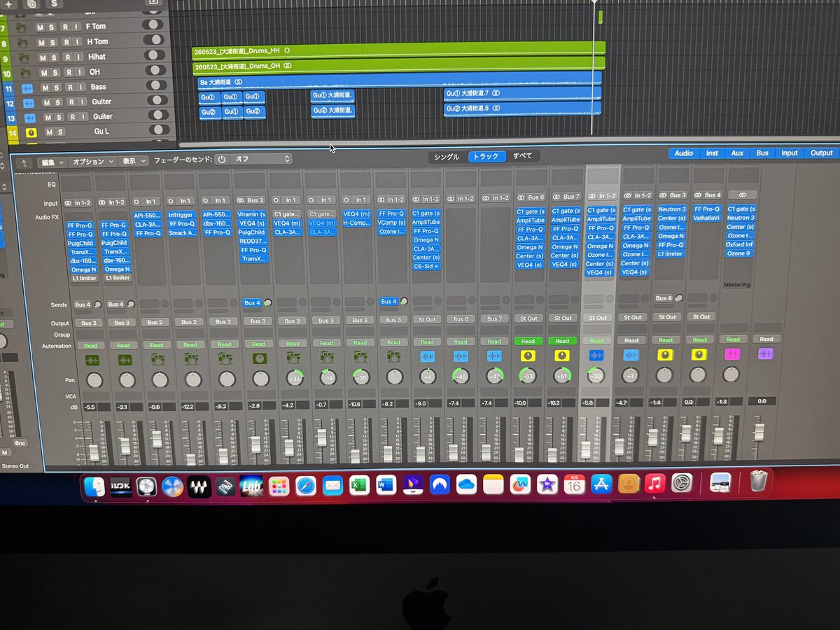The image size is (840, 630).
Task: Click the pan knob showing -48
Action: [x=461, y=375]
